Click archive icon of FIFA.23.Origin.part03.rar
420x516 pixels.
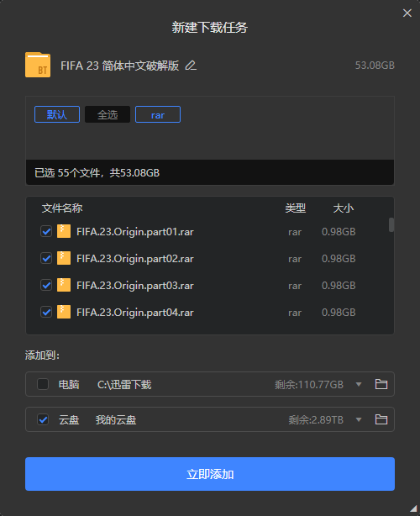point(64,285)
